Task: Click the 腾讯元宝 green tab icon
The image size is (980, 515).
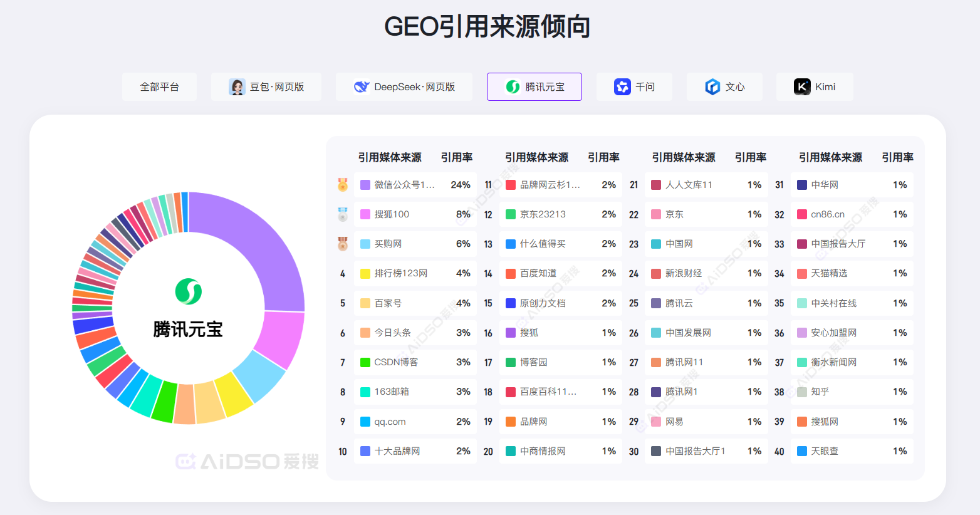Action: (513, 87)
